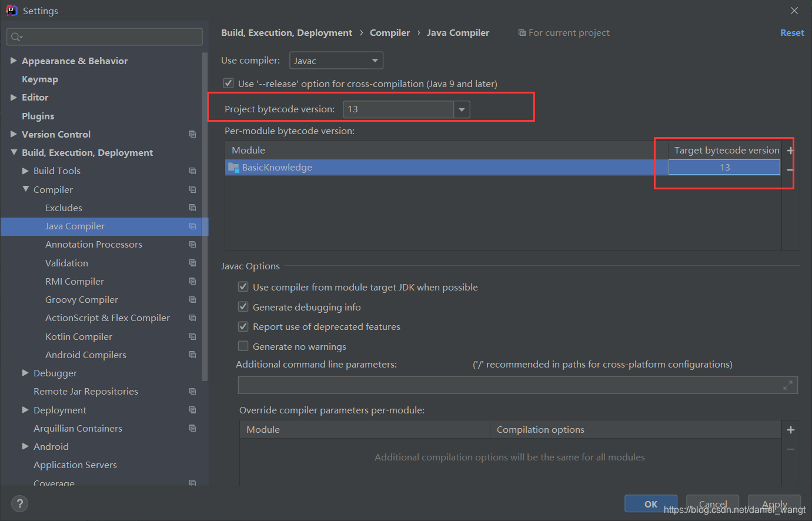Collapse Build, Execution, Deployment section
Screen dimensions: 812x521
14,152
